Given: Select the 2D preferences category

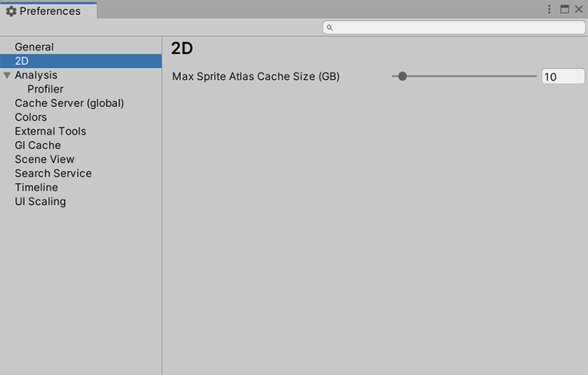Looking at the screenshot, I should (22, 61).
